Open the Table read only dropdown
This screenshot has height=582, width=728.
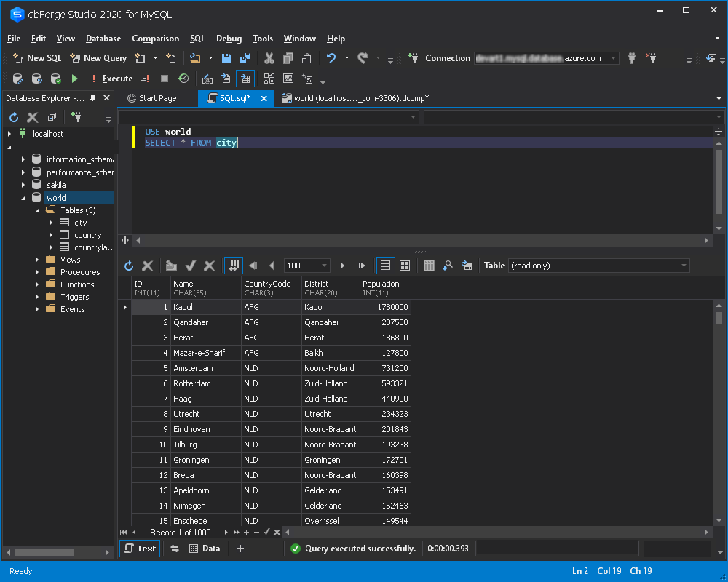point(684,266)
